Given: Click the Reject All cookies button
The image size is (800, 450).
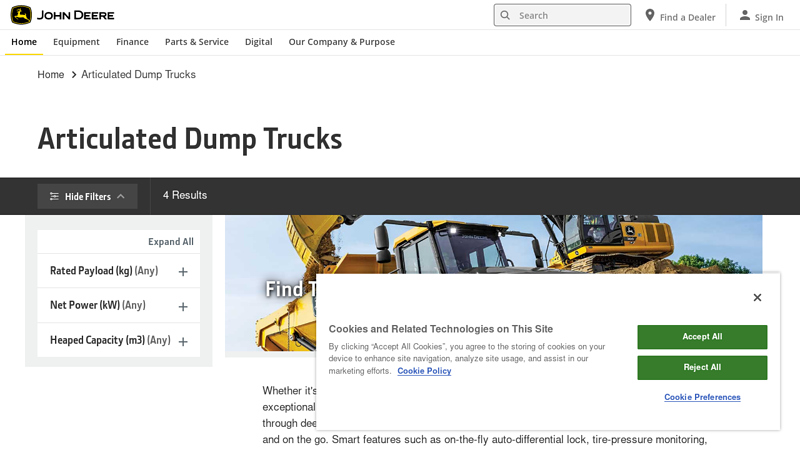Looking at the screenshot, I should point(702,367).
